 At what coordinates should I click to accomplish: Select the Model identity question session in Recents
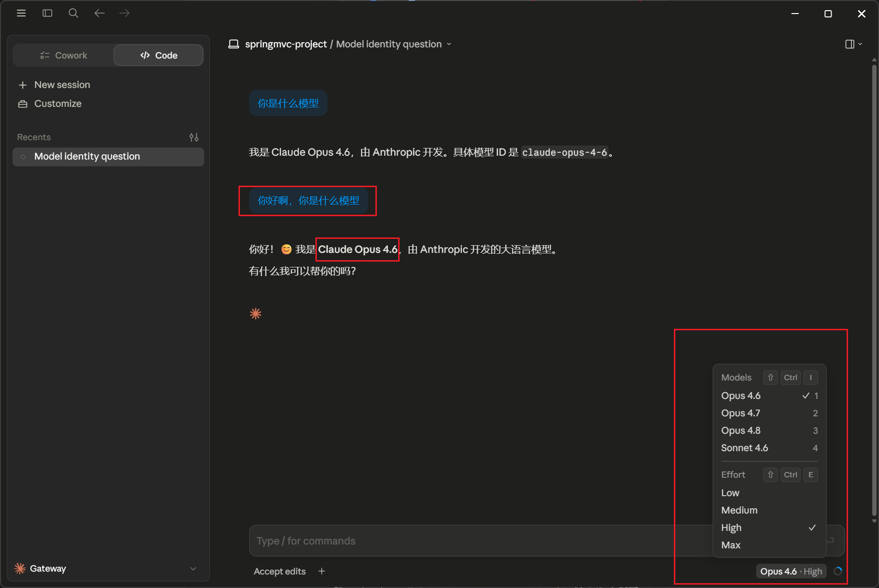(x=108, y=157)
